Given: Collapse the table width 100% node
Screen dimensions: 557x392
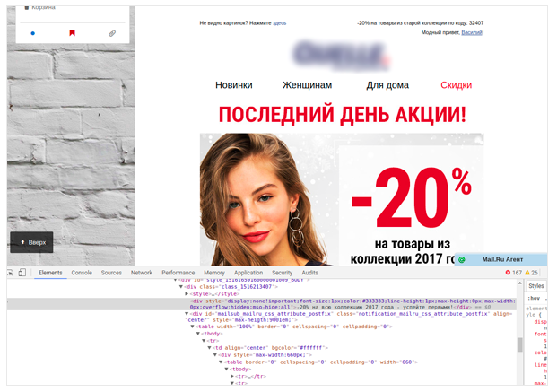Looking at the screenshot, I should [193, 327].
